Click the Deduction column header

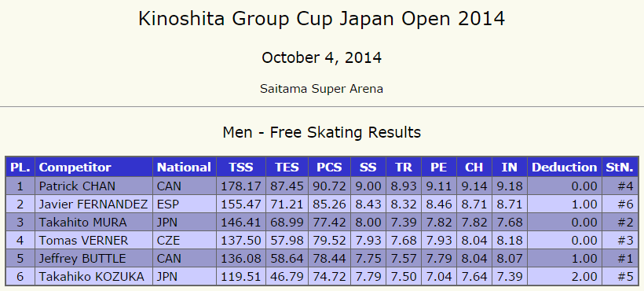(565, 168)
